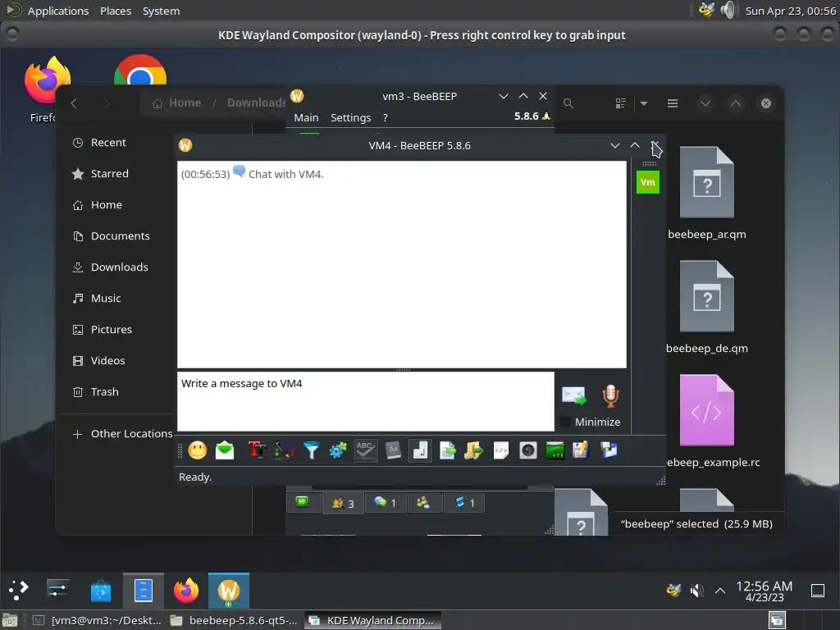
Task: Click Firefox icon in KDE taskbar
Action: 186,591
